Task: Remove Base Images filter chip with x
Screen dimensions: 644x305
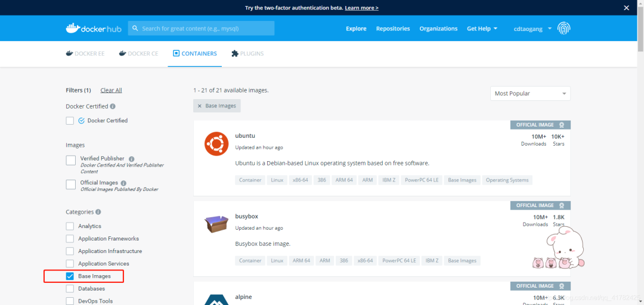Action: pyautogui.click(x=200, y=106)
